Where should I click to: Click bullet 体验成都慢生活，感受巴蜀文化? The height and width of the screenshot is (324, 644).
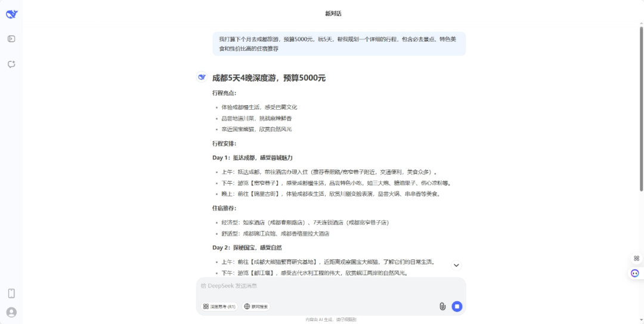click(x=259, y=107)
